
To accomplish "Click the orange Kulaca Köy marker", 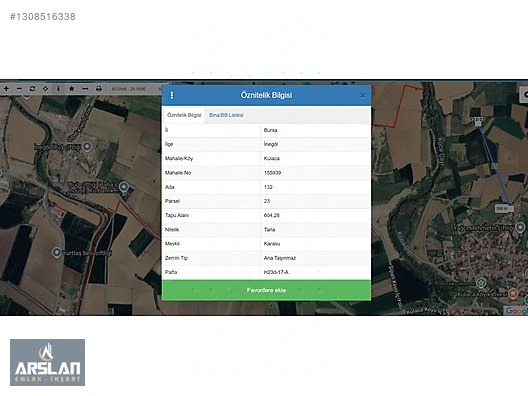I will 513,294.
